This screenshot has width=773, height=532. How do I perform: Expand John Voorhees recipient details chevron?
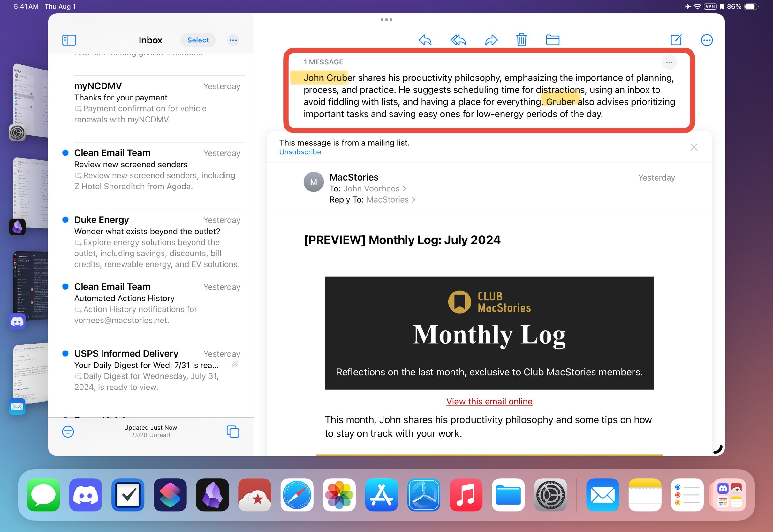coord(405,189)
